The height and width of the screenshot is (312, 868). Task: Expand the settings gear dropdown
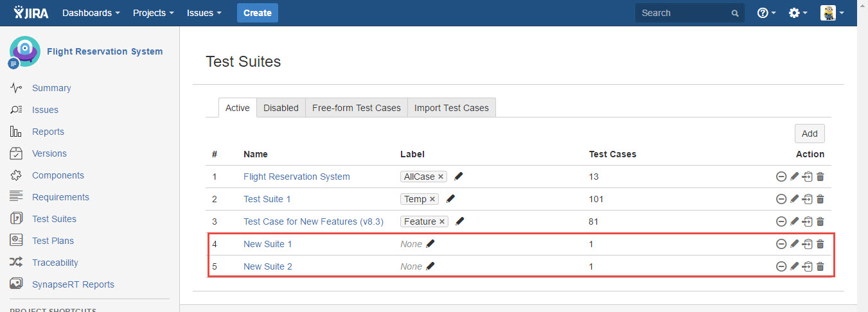(x=797, y=13)
